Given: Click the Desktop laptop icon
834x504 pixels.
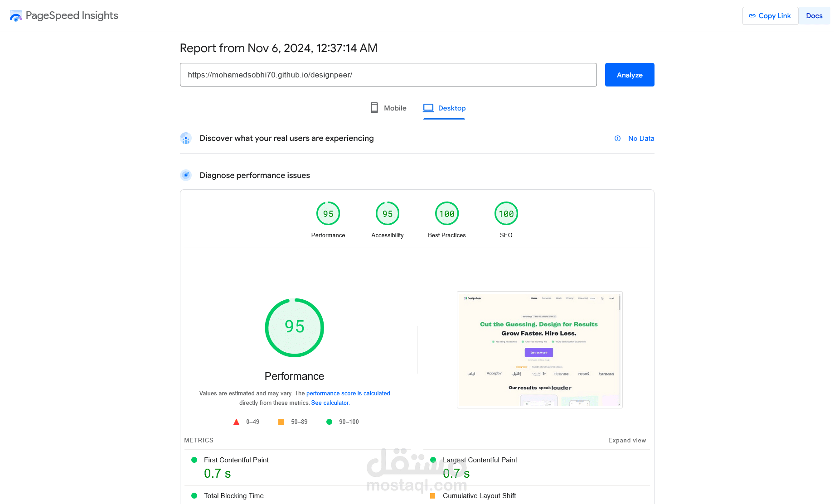Looking at the screenshot, I should (x=428, y=108).
